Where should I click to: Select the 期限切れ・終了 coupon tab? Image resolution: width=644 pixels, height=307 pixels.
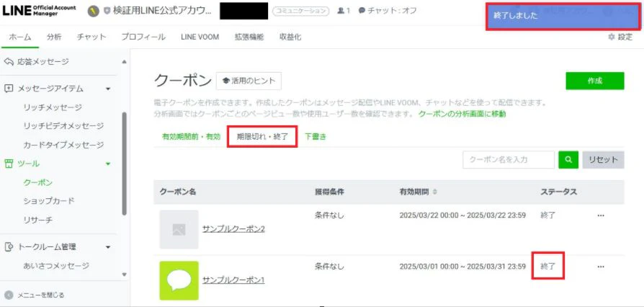[x=262, y=137]
